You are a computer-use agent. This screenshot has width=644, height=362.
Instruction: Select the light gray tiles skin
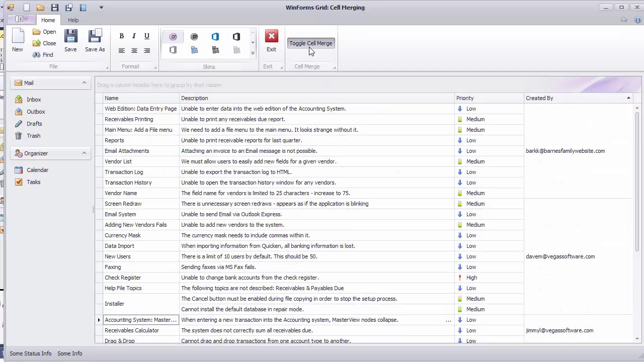pyautogui.click(x=236, y=50)
